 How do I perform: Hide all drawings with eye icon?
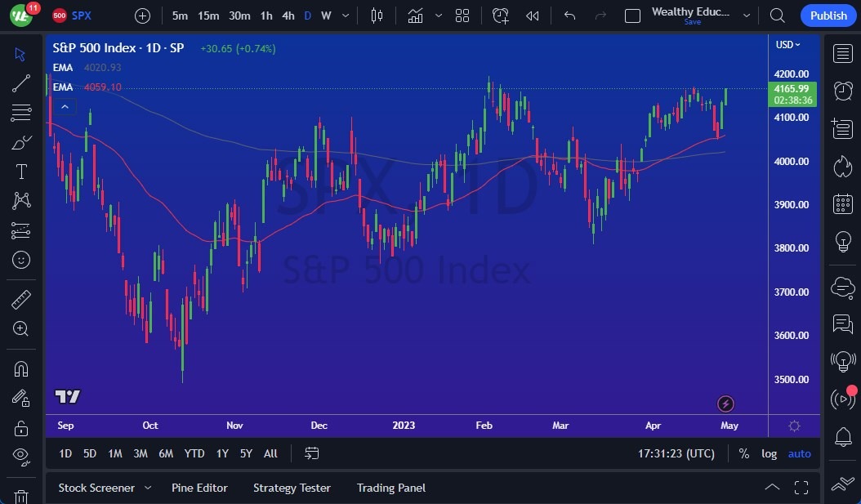21,457
